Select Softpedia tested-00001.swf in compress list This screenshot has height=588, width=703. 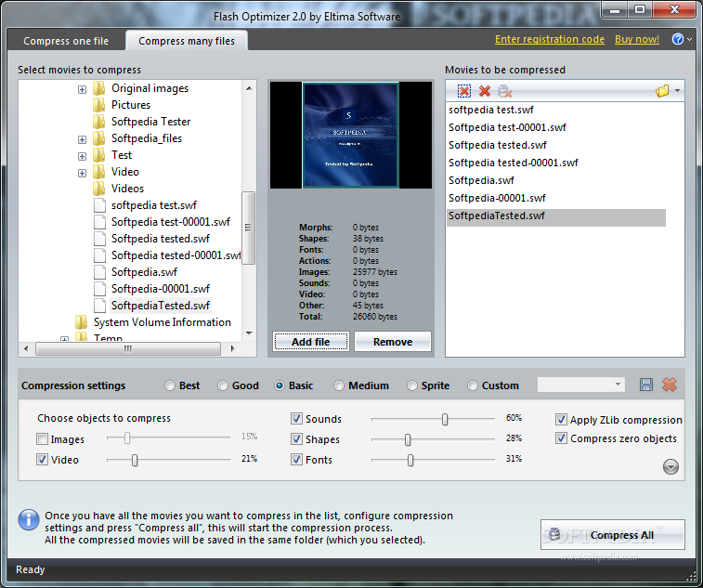pos(513,163)
